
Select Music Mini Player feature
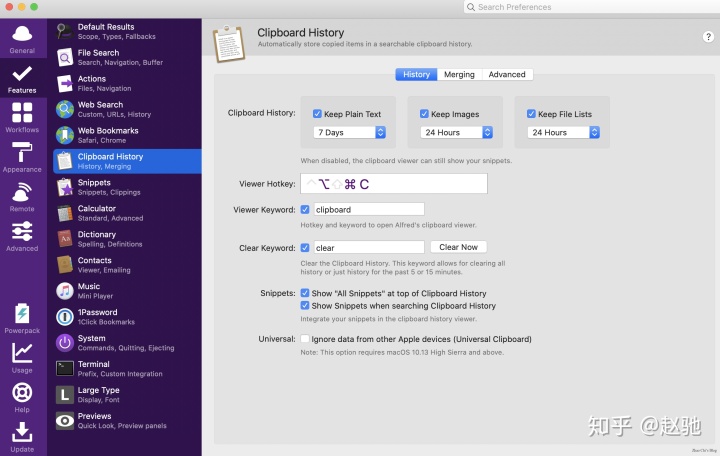click(x=127, y=291)
